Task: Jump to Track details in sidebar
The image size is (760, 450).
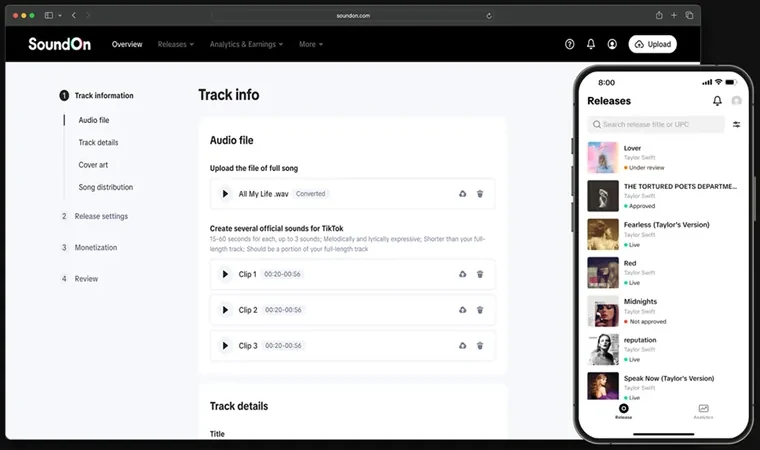Action: [98, 143]
